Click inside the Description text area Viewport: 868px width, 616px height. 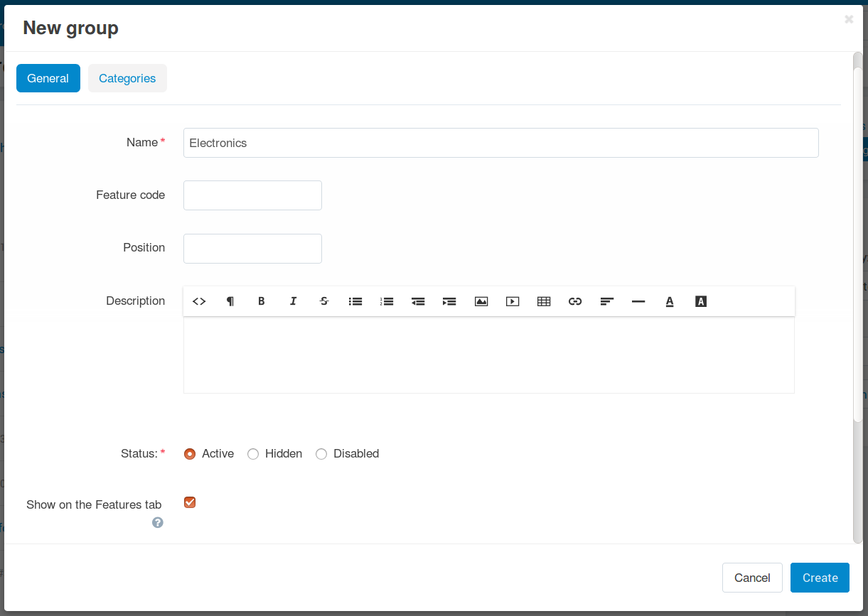point(489,355)
